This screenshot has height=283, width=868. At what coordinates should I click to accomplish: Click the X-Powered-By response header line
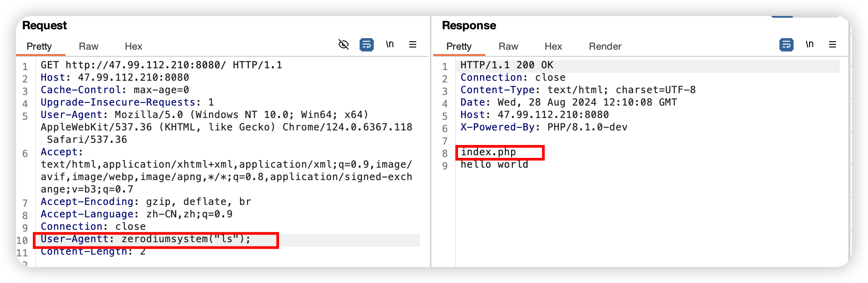point(544,127)
